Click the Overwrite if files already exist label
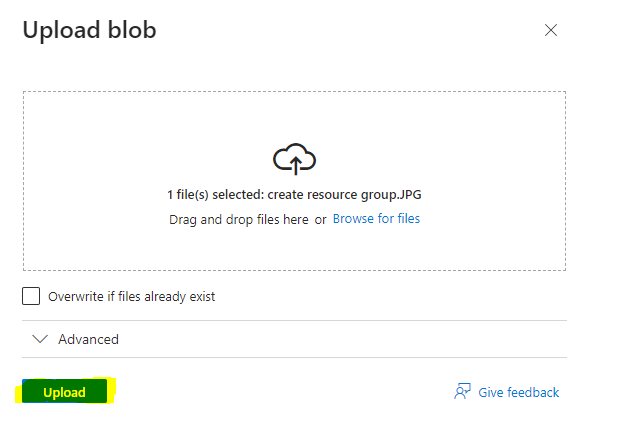622x437 pixels. 131,296
